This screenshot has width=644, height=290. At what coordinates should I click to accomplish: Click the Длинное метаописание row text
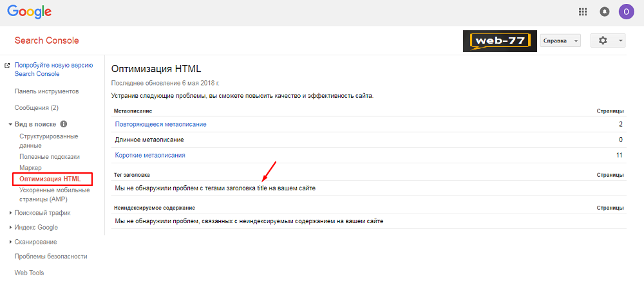tap(149, 140)
